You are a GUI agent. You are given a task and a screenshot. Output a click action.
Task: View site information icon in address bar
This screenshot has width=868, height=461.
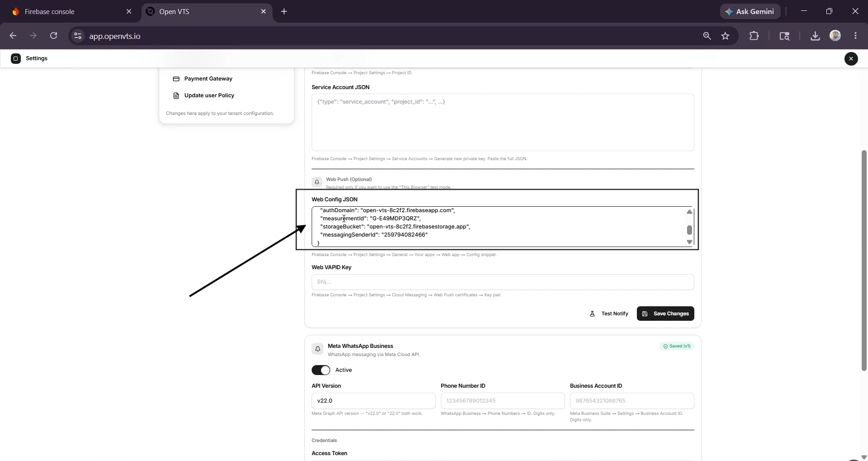pos(78,36)
